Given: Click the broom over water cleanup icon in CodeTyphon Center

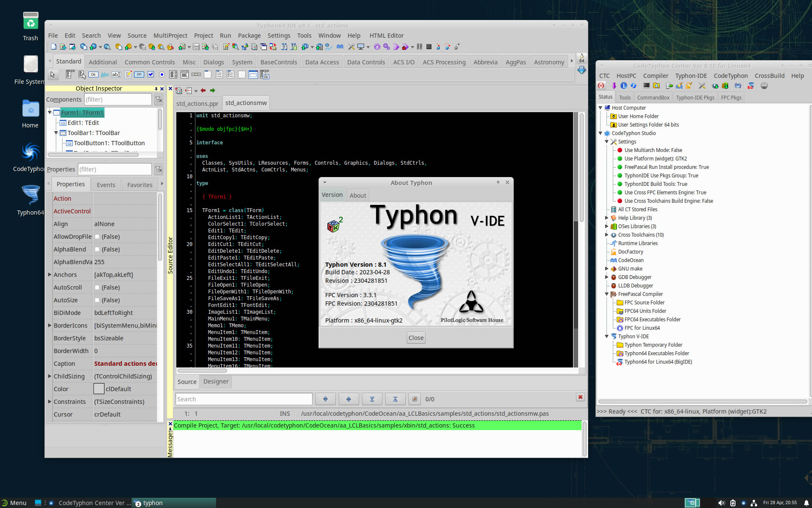Looking at the screenshot, I should 679,86.
